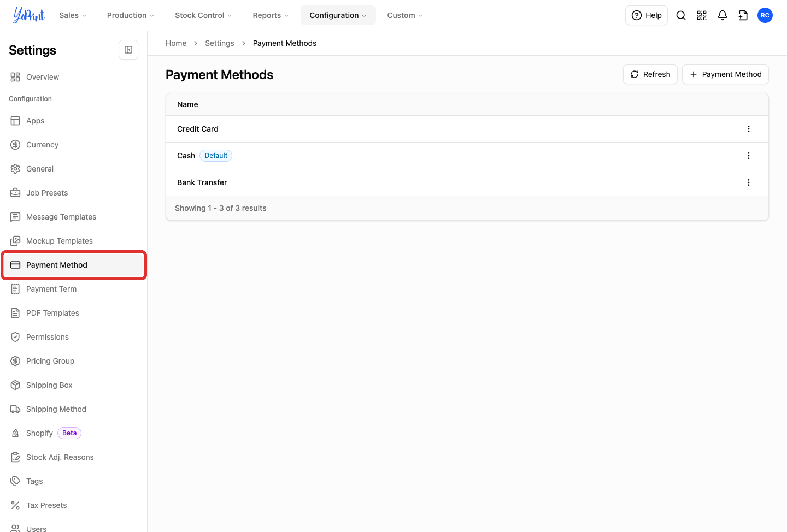The height and width of the screenshot is (532, 787).
Task: Open the notifications bell
Action: pyautogui.click(x=723, y=15)
